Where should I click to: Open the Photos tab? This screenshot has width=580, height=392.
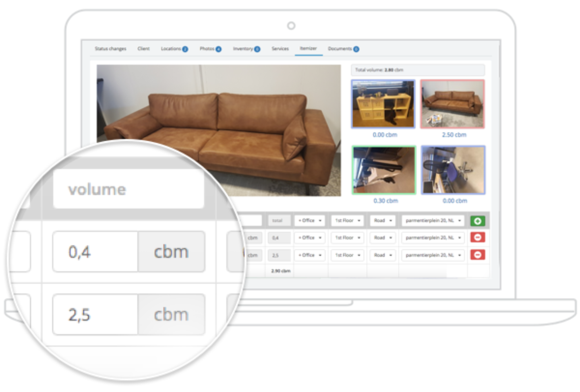tap(210, 49)
